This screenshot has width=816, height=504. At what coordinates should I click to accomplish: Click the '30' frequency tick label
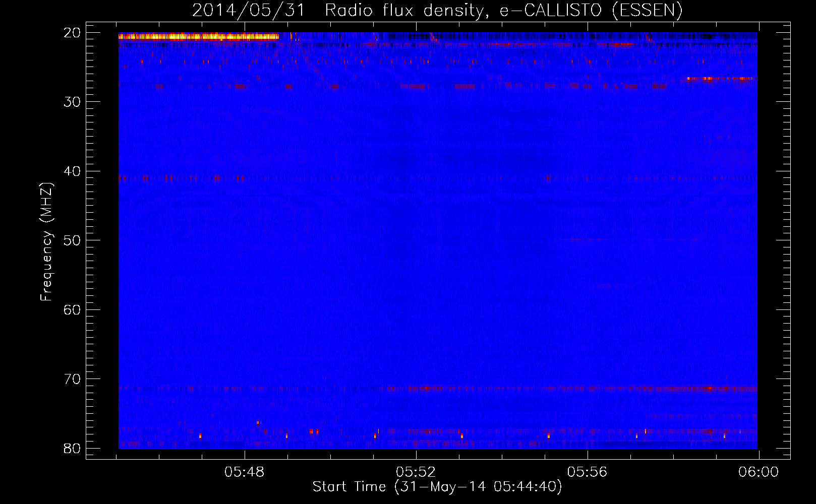tap(72, 102)
